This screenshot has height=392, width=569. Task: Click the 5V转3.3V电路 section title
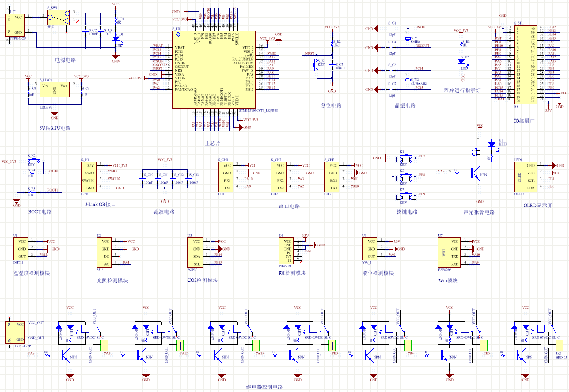[x=55, y=128]
